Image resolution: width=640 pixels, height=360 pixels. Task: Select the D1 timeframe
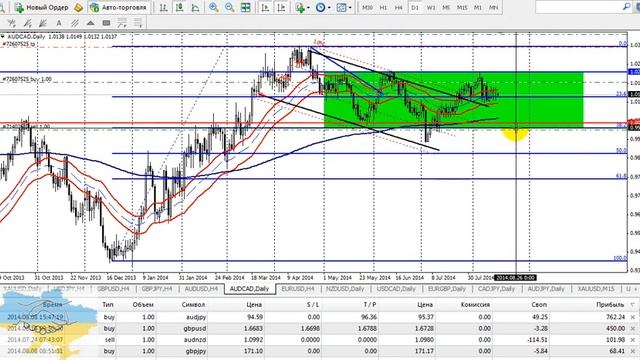pyautogui.click(x=415, y=7)
